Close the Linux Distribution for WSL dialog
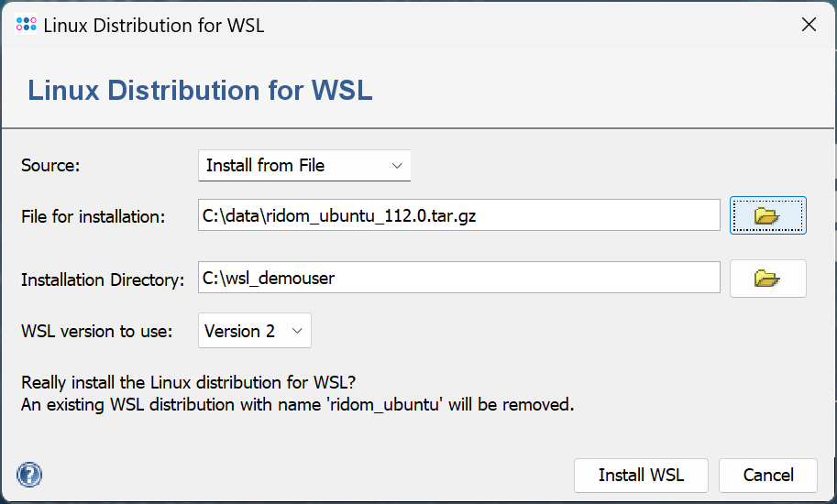 click(809, 25)
